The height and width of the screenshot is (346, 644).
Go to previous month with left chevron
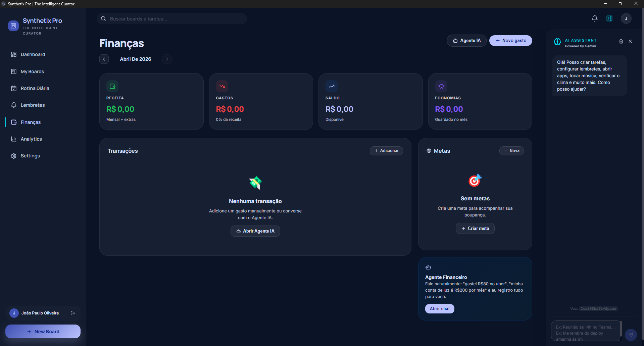[x=104, y=59]
